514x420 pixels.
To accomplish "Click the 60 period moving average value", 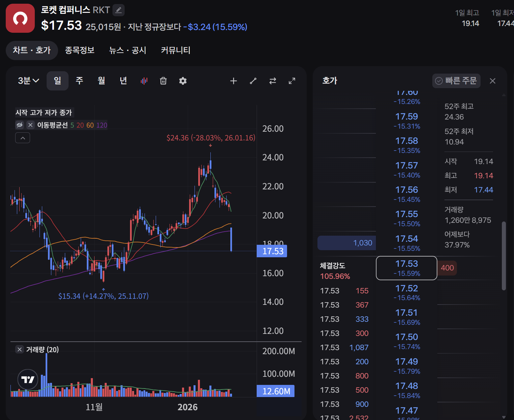I will coord(90,125).
